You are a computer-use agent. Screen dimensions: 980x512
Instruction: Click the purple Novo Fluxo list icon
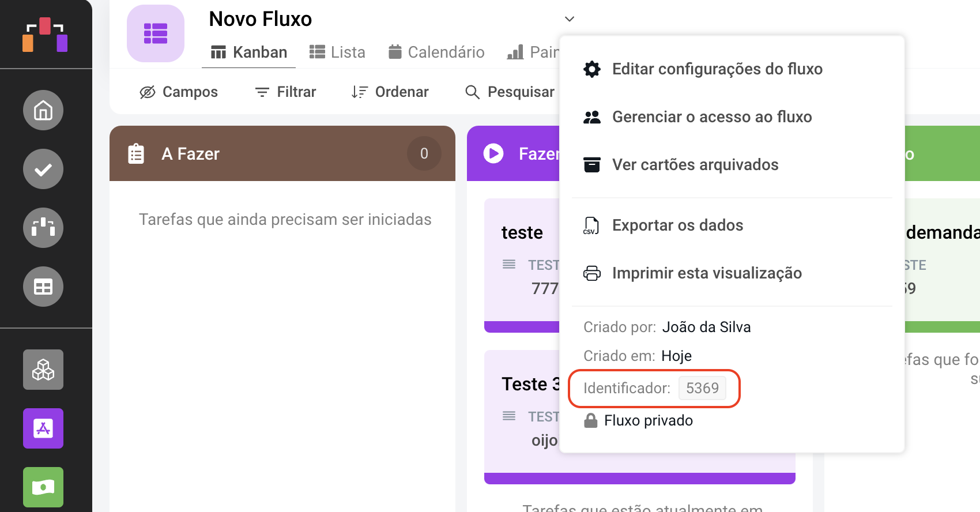pos(156,33)
